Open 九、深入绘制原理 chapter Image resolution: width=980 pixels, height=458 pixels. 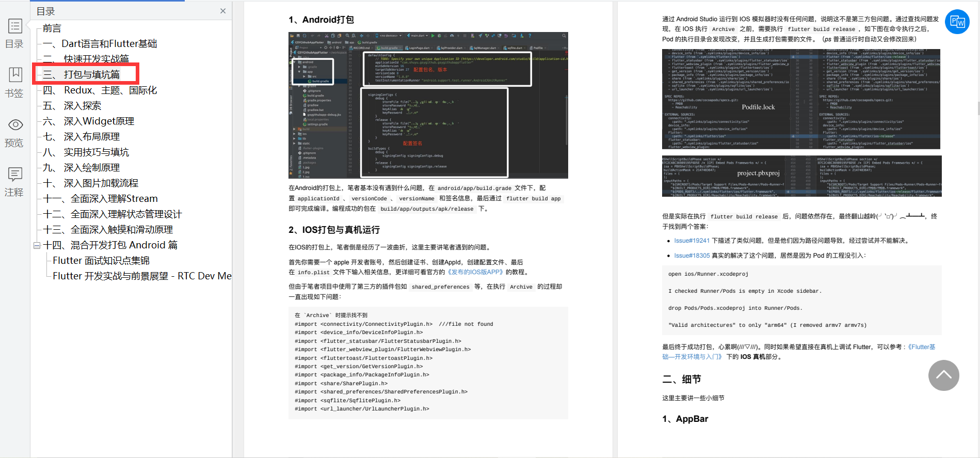click(82, 168)
